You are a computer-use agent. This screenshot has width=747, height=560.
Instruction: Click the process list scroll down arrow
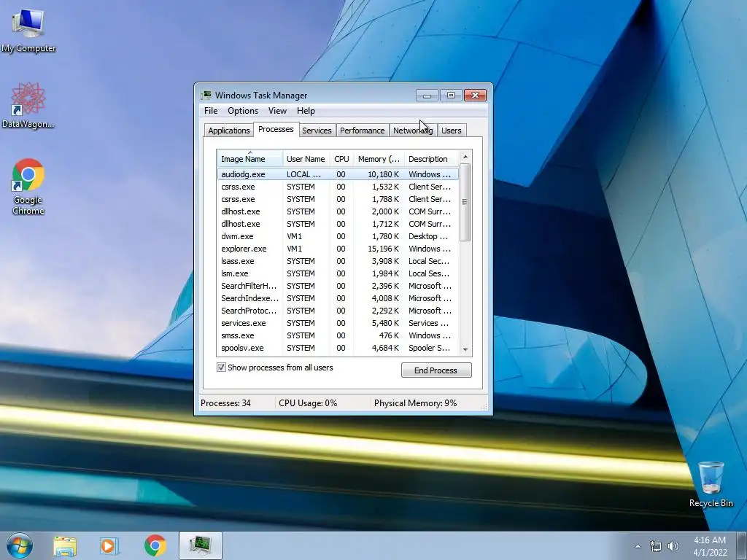[465, 349]
